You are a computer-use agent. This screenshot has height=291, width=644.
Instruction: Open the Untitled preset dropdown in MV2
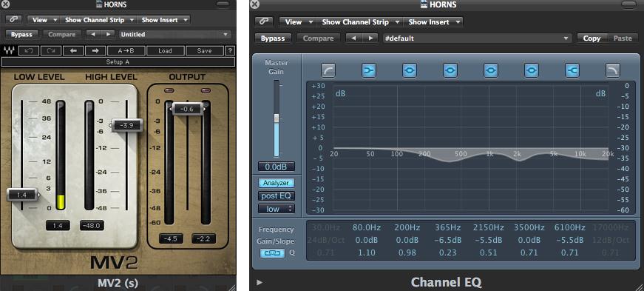coord(174,35)
